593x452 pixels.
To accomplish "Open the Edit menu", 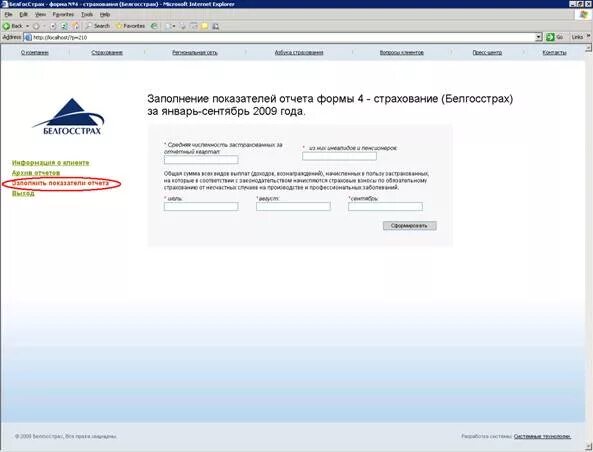I will click(x=24, y=14).
